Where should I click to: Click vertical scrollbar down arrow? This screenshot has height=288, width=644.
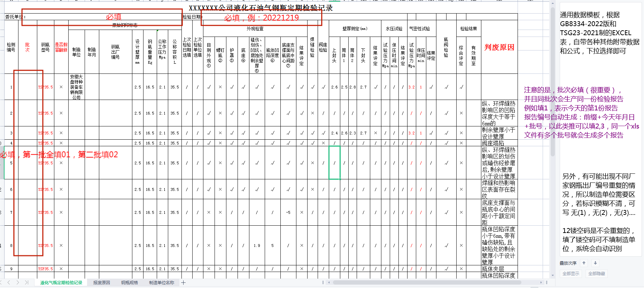pyautogui.click(x=552, y=275)
